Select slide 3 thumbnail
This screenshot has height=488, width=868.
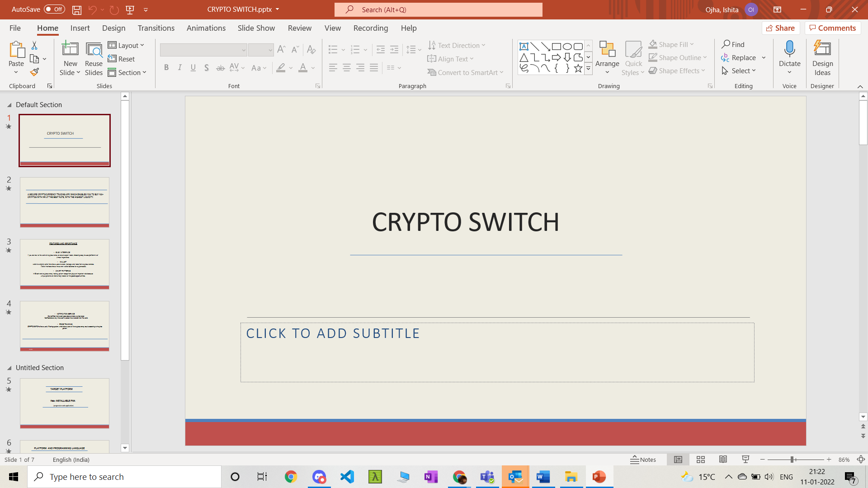coord(65,264)
